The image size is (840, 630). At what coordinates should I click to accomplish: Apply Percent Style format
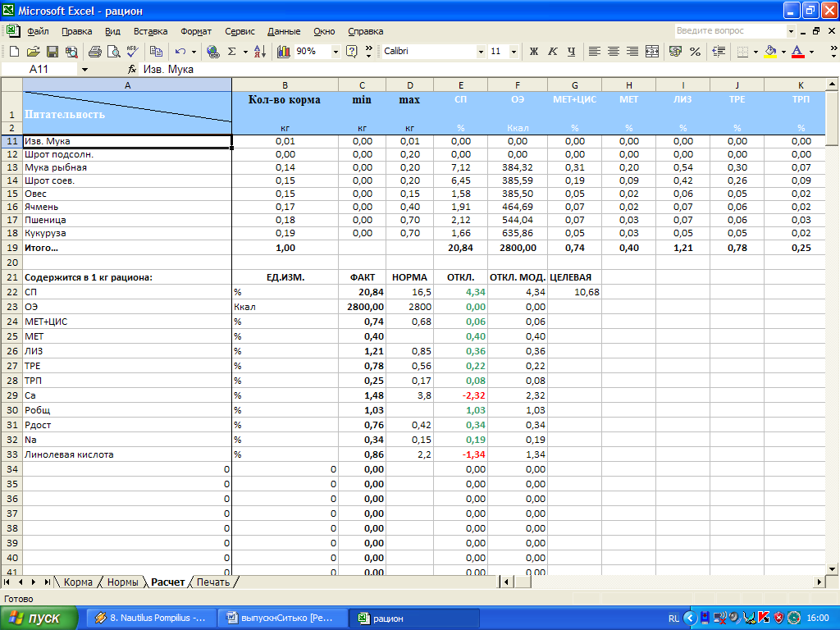pos(695,52)
